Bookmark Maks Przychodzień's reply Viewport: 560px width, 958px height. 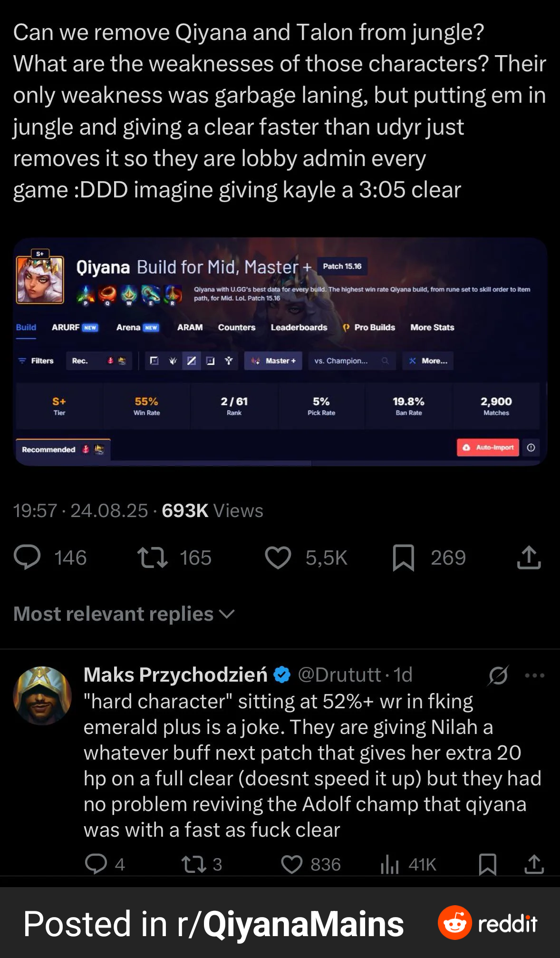coord(488,864)
